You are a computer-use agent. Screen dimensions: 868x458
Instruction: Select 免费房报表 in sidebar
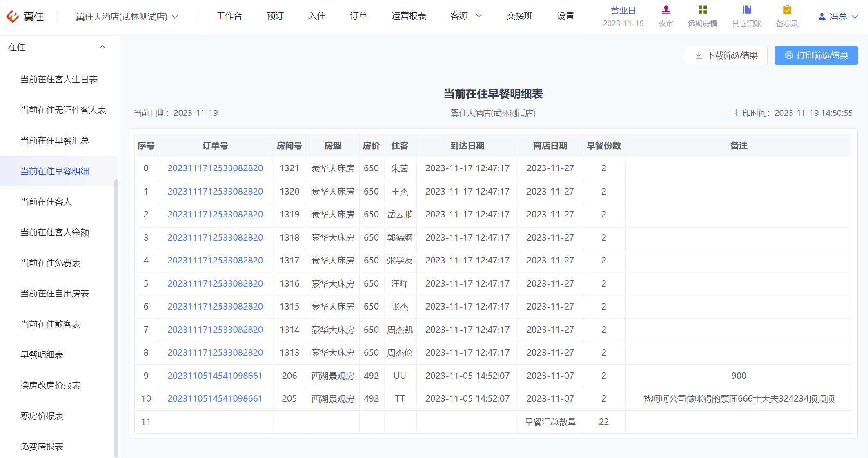(x=59, y=447)
